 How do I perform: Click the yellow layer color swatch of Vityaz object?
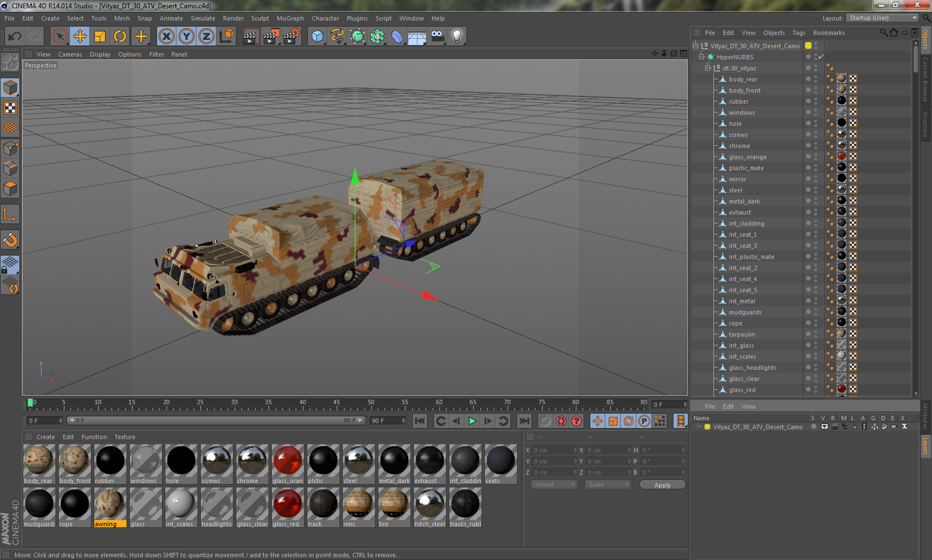tap(808, 46)
